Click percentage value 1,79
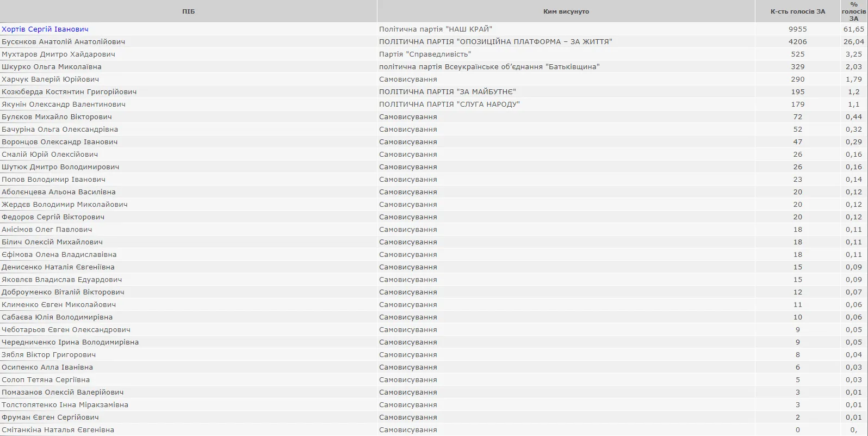868x436 pixels. (854, 79)
